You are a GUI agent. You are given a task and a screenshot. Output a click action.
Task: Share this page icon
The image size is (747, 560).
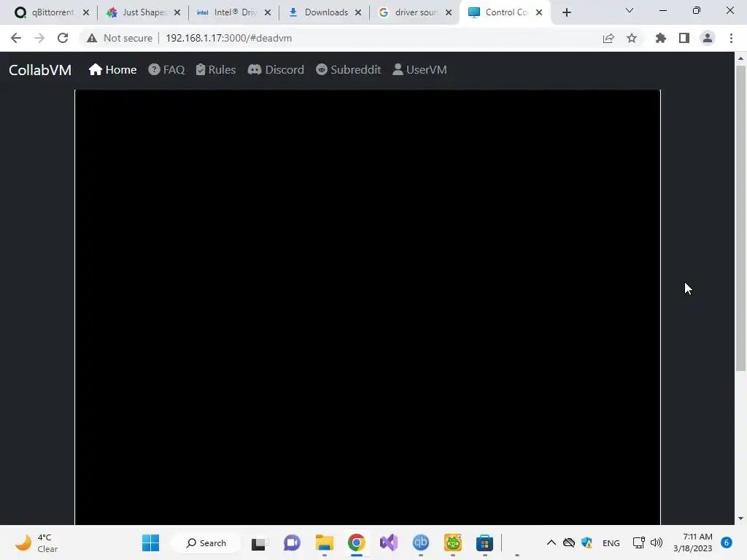point(608,38)
